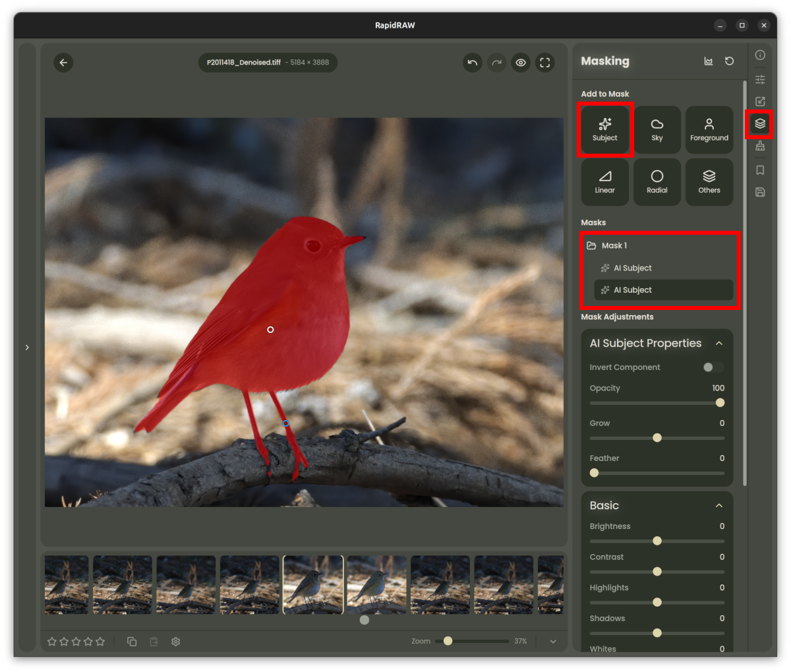
Task: Click the Masking panel vertical scrollbar
Action: 745,284
